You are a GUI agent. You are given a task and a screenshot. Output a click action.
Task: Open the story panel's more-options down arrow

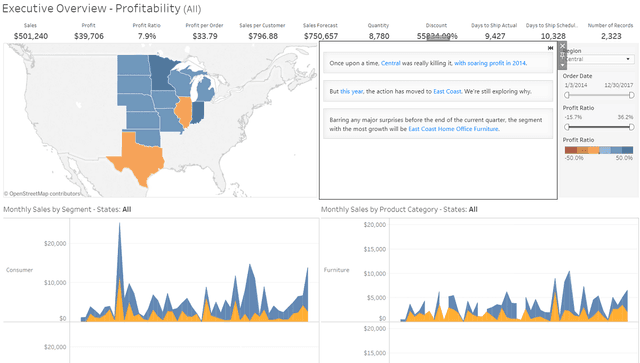point(562,65)
